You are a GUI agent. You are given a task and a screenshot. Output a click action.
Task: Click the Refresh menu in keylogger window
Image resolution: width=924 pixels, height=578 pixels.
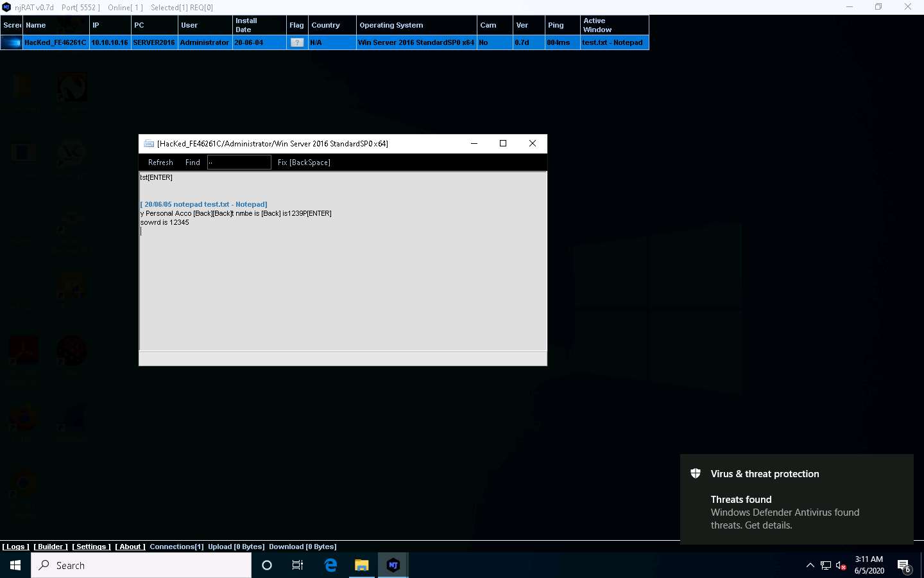point(160,162)
